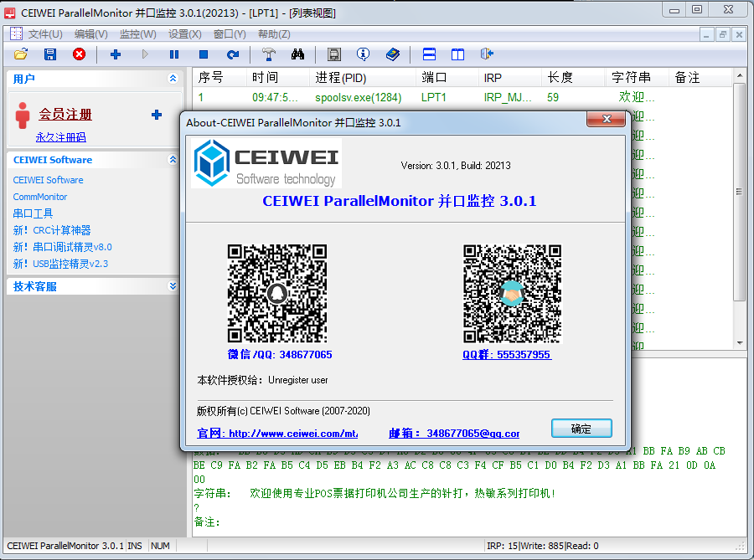Click the red X delete toolbar icon
This screenshot has width=754, height=560.
(x=80, y=54)
